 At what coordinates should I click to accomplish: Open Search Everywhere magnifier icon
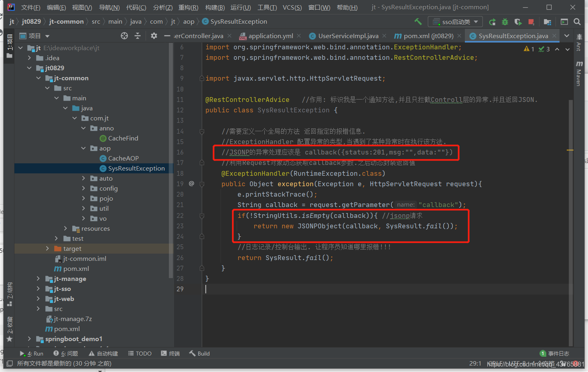point(577,22)
